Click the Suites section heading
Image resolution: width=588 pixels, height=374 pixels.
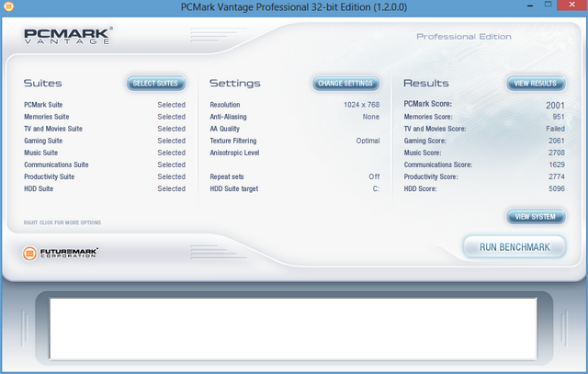pyautogui.click(x=43, y=83)
